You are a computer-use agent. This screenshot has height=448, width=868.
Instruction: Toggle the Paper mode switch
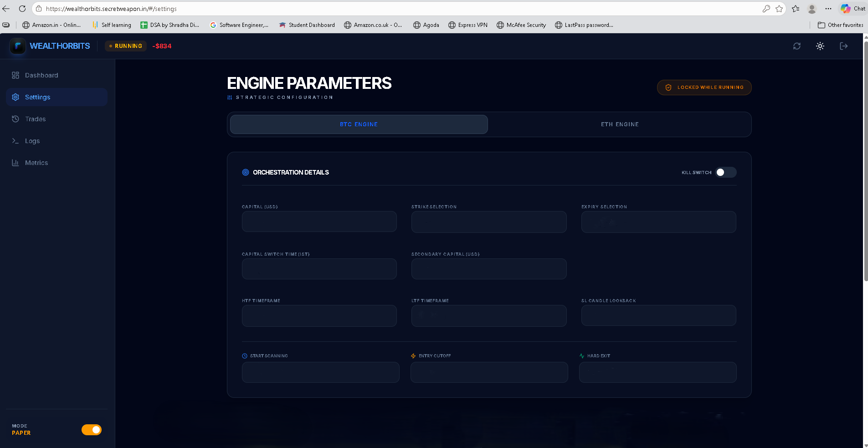92,430
